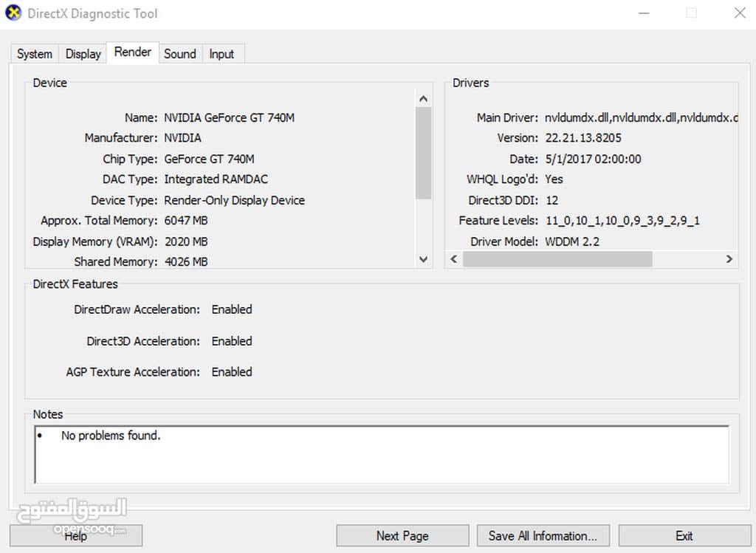
Task: Minimize the DirectX Diagnostic Tool window
Action: click(644, 13)
